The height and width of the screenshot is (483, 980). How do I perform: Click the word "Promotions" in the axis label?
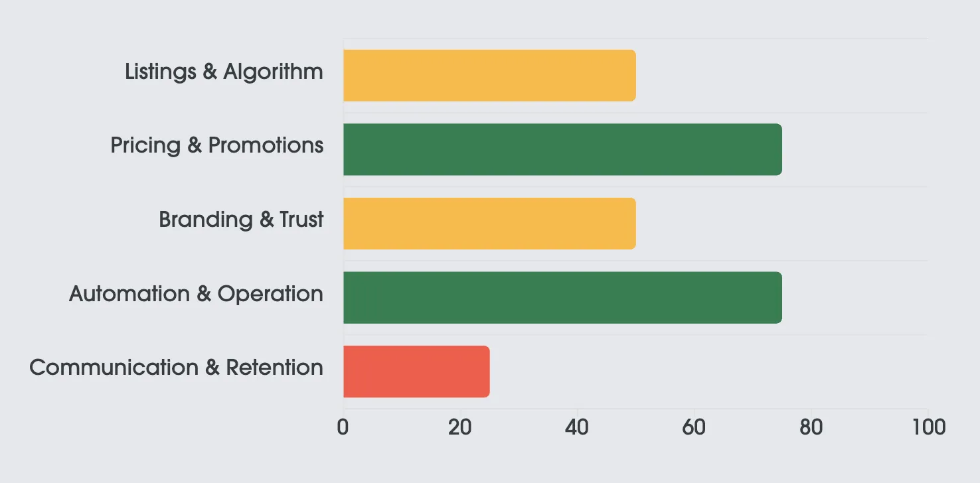266,145
